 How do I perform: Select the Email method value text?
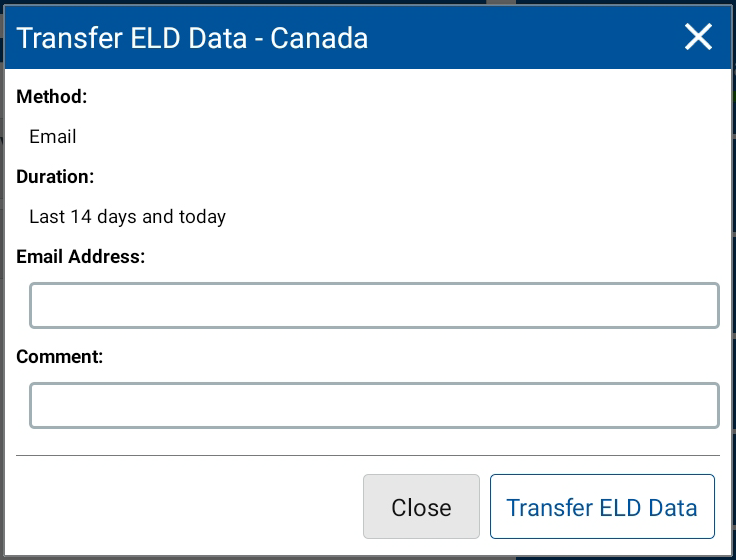(53, 137)
